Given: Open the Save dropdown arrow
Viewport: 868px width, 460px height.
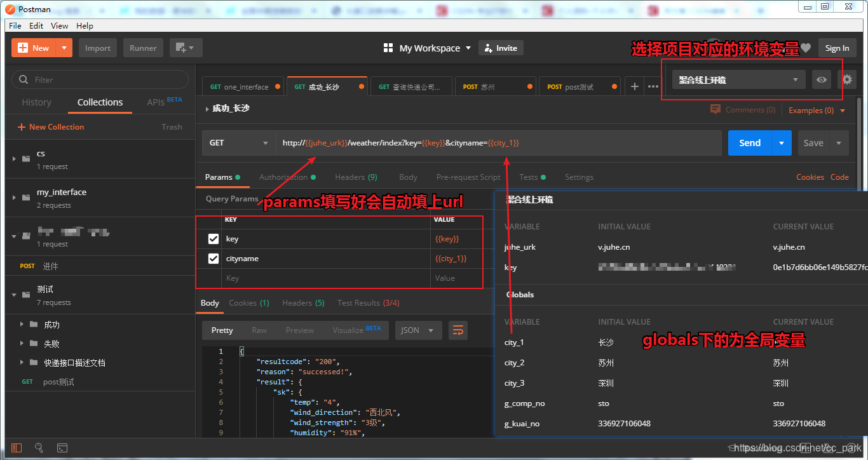Looking at the screenshot, I should tap(839, 143).
